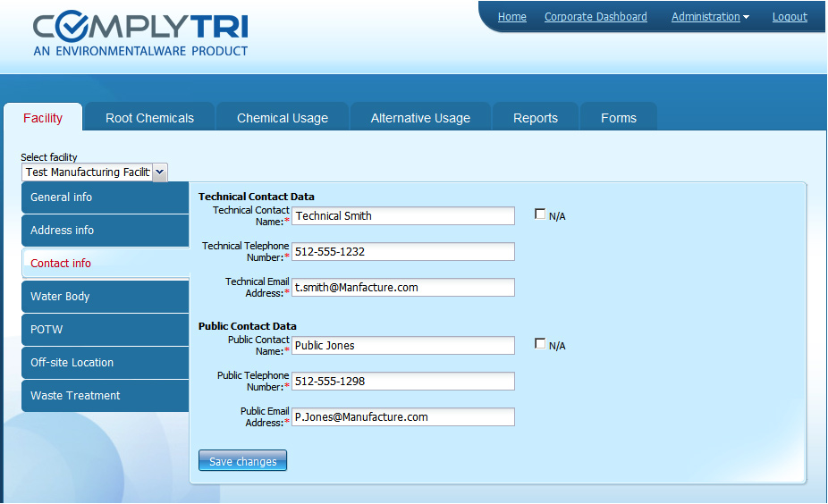Open the Water Body section
The image size is (828, 504).
tap(105, 297)
